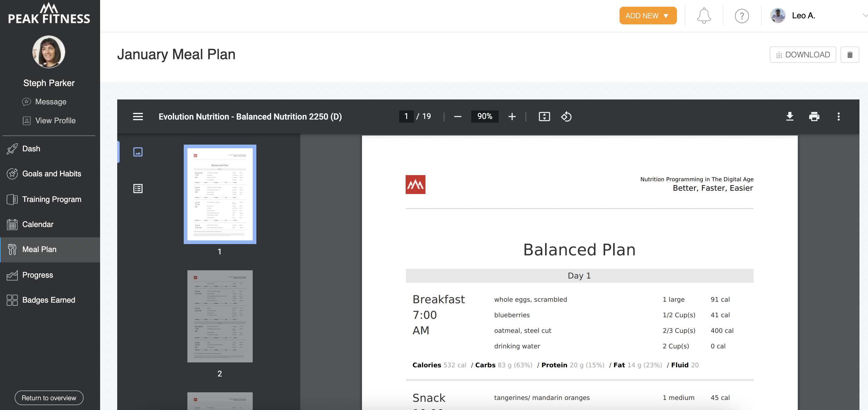Show document outline in PDF sidebar
This screenshot has height=410, width=868.
(138, 188)
